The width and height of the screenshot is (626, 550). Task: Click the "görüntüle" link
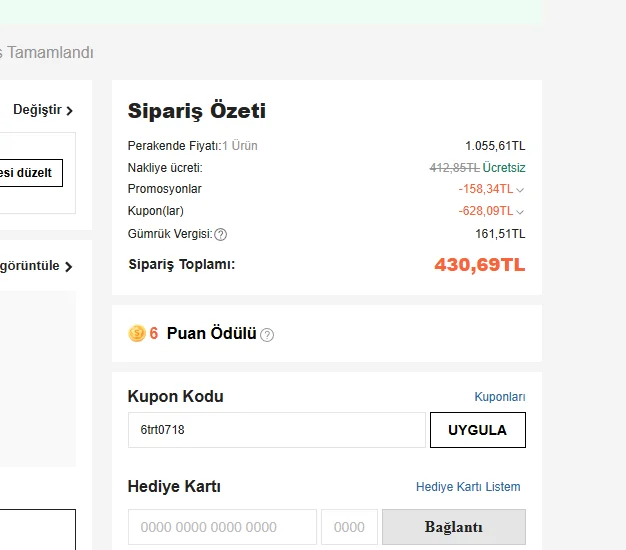tap(36, 267)
